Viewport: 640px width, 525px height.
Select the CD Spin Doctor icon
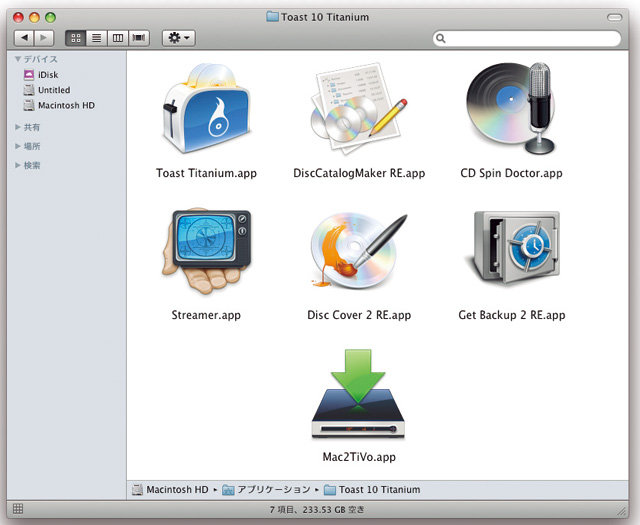pos(511,108)
